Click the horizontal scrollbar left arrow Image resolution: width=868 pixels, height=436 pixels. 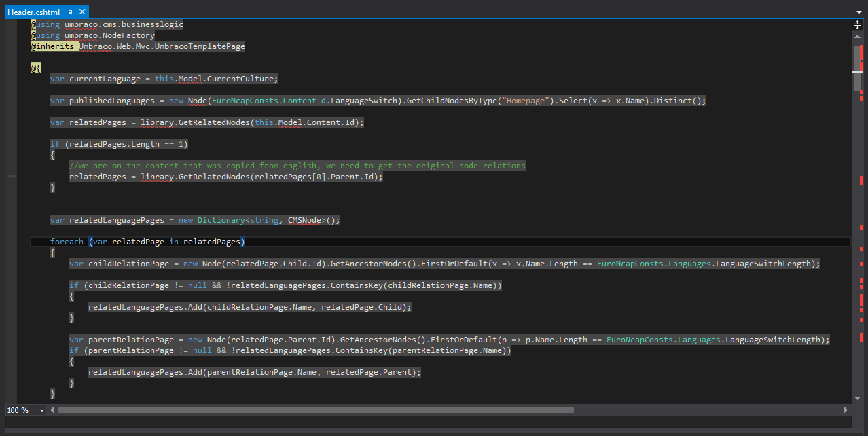(x=52, y=410)
